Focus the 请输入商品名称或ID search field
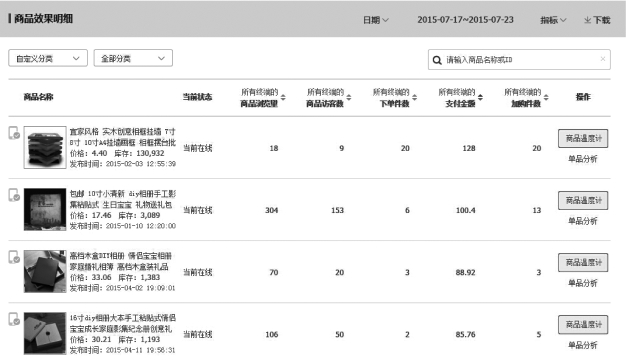 pyautogui.click(x=519, y=60)
